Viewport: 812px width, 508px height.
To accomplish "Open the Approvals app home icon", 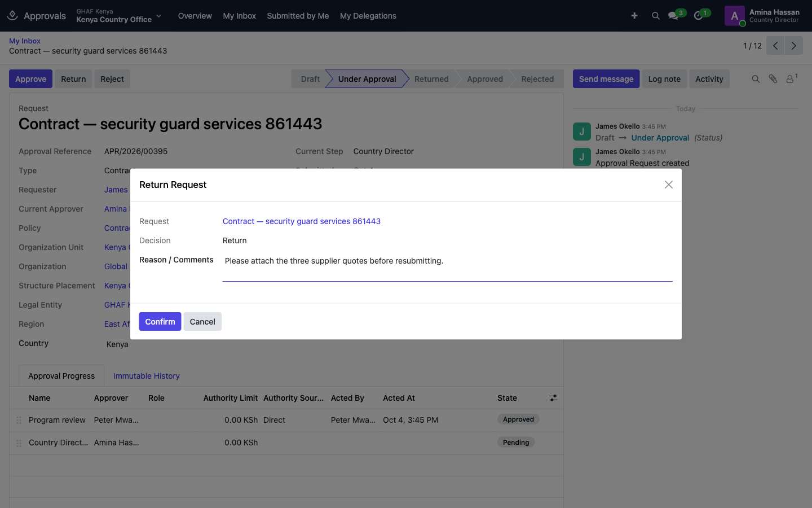I will pos(12,16).
